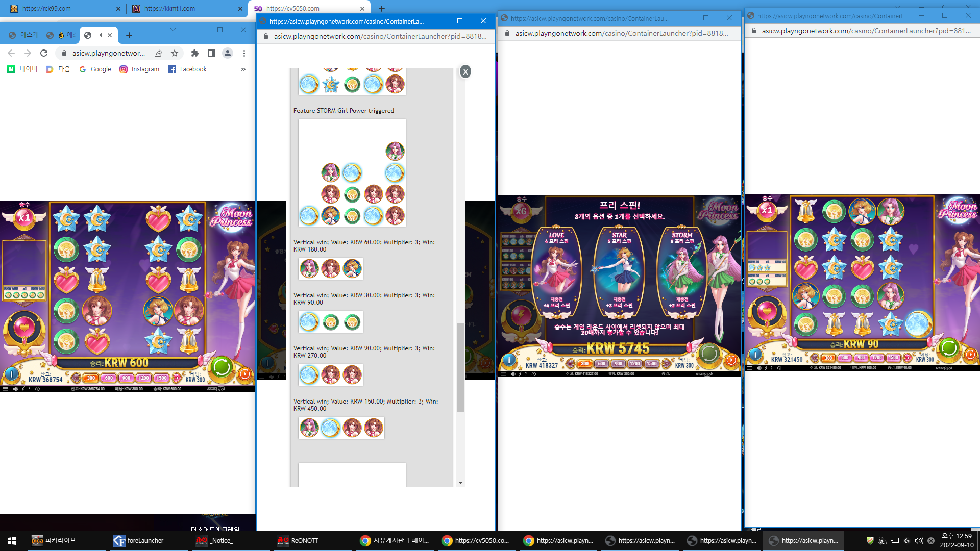Image resolution: width=980 pixels, height=551 pixels.
Task: Close the game history panel with X
Action: [465, 71]
